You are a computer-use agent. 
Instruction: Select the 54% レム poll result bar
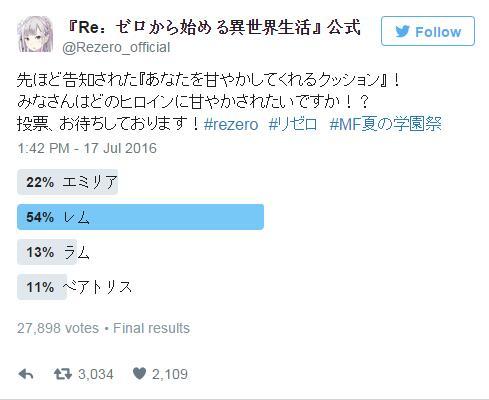coord(140,217)
